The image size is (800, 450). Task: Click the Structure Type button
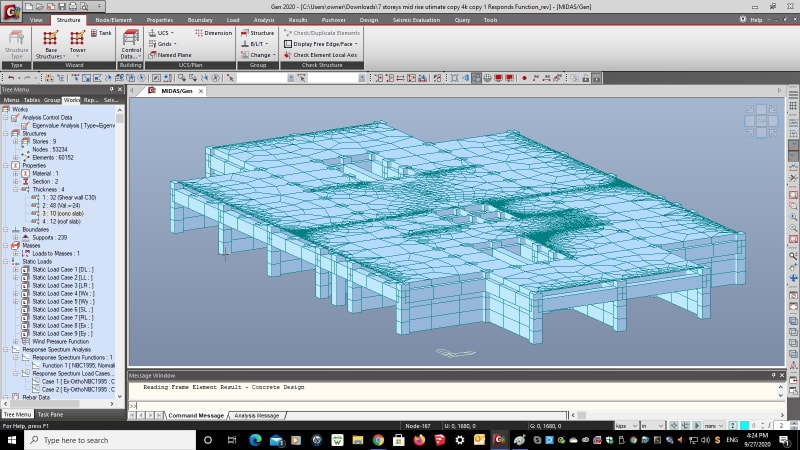pos(16,44)
